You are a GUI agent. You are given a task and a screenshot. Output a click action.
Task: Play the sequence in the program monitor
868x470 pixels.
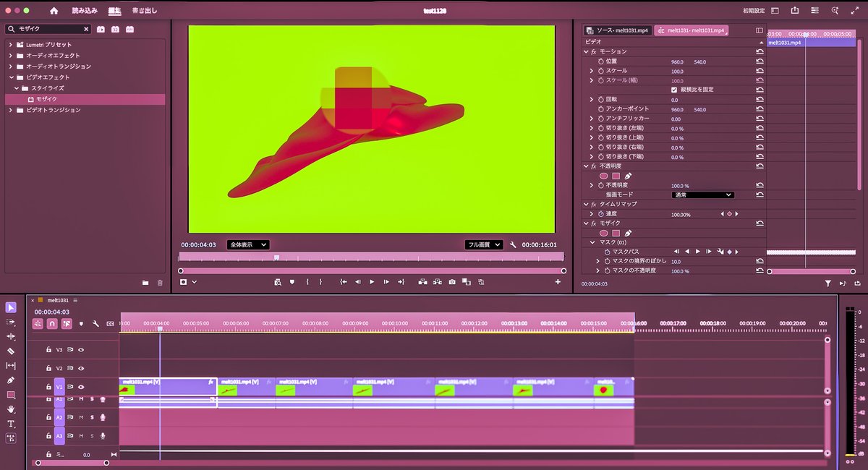coord(371,282)
